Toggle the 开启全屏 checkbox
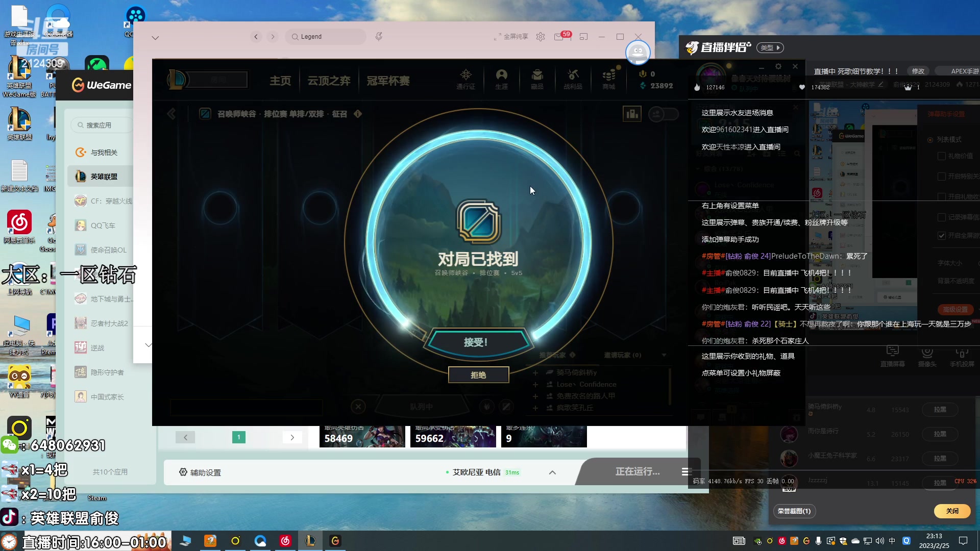 coord(942,236)
